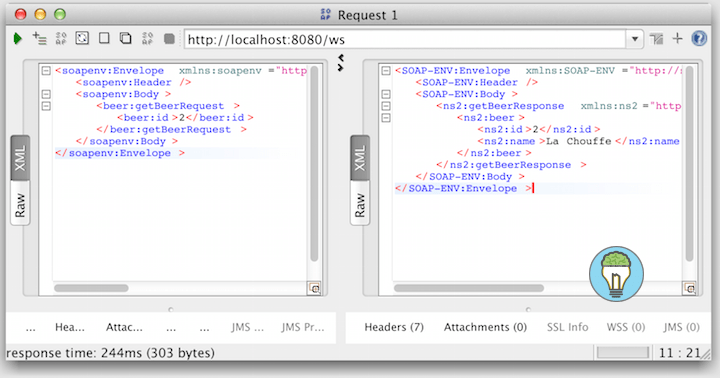Viewport: 720px width, 378px height.
Task: Cancel the running request with the stop button
Action: [169, 39]
